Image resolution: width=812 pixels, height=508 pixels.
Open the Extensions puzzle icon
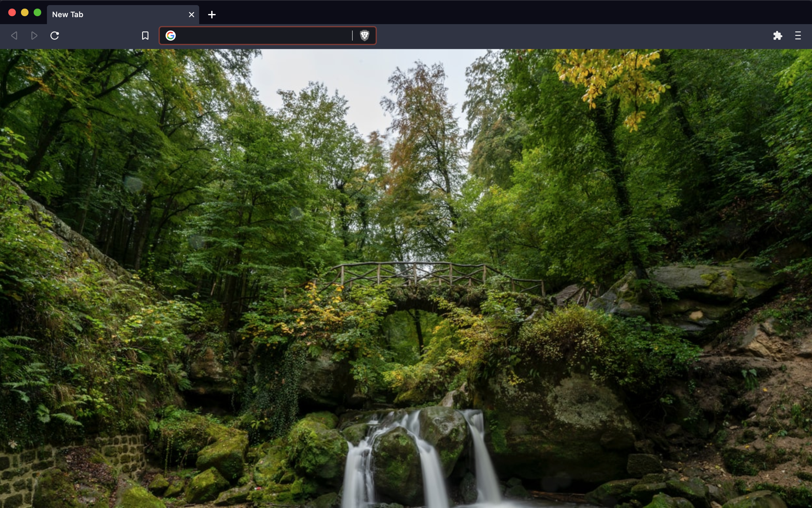tap(777, 35)
